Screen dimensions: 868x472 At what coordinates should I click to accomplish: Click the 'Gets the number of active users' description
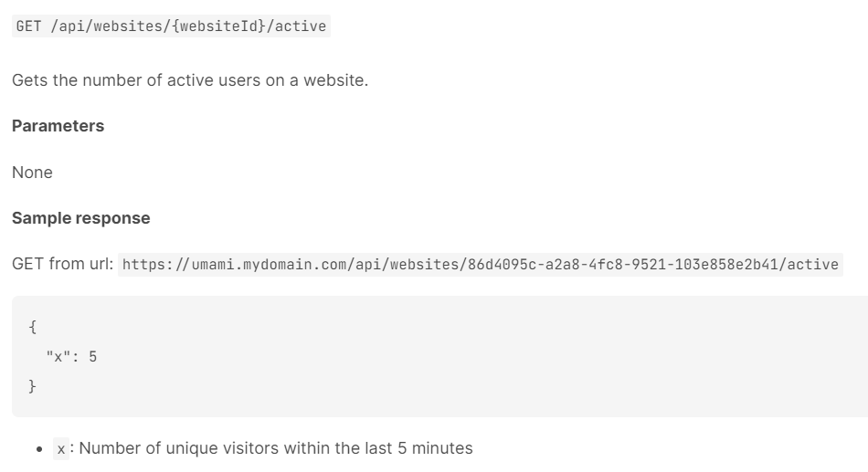point(190,80)
